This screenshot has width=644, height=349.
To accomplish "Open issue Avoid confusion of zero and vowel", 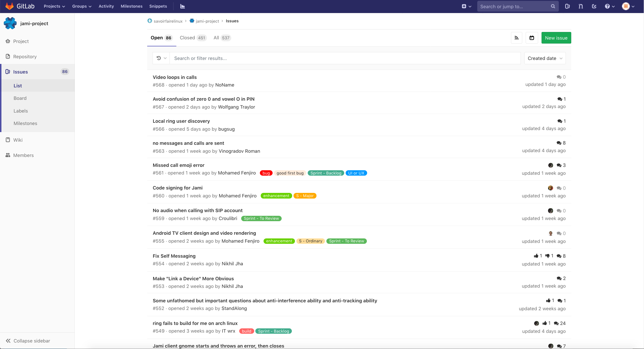I will 204,99.
